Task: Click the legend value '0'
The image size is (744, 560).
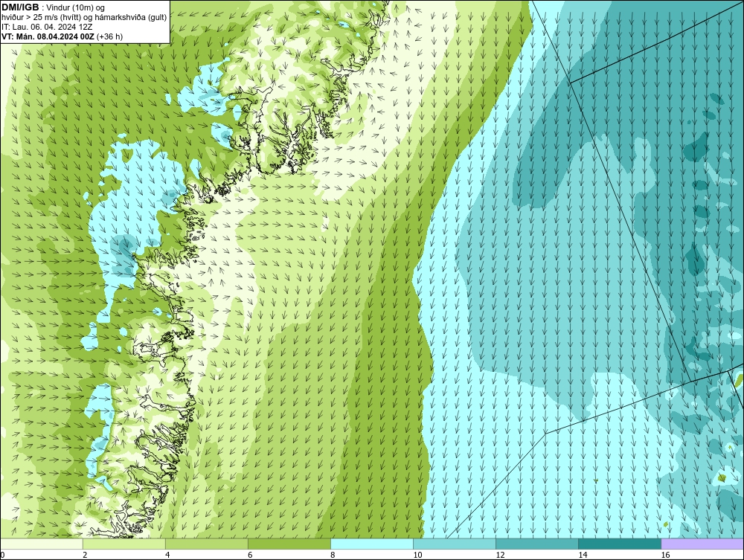Action: tap(3, 555)
